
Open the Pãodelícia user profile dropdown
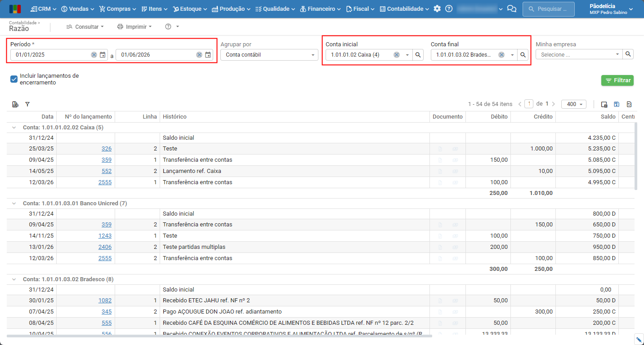pos(611,9)
